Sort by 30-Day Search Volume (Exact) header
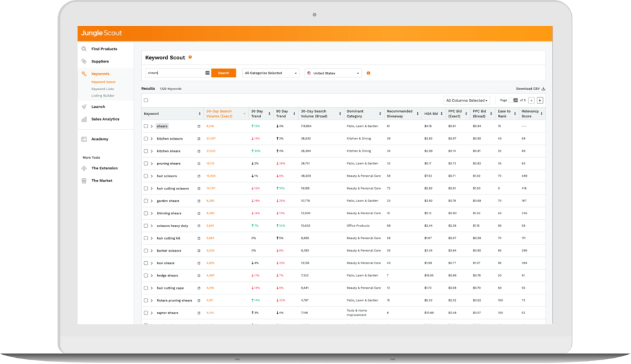Screen dimensions: 631x364 tap(226, 114)
